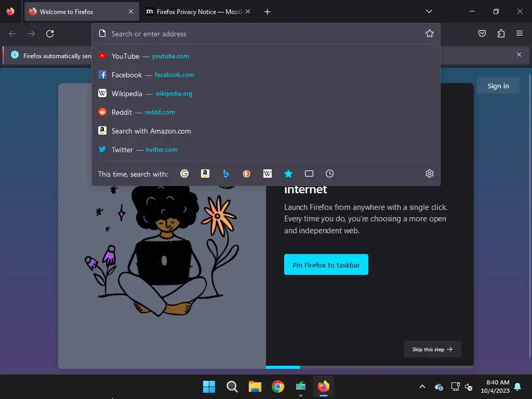
Task: Open Google Chrome from taskbar
Action: pos(278,387)
